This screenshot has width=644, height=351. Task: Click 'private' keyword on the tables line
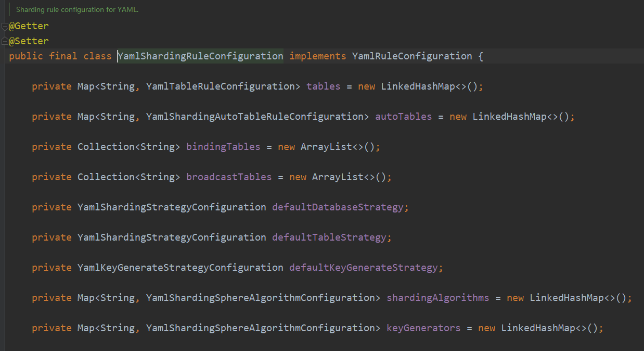pos(51,86)
